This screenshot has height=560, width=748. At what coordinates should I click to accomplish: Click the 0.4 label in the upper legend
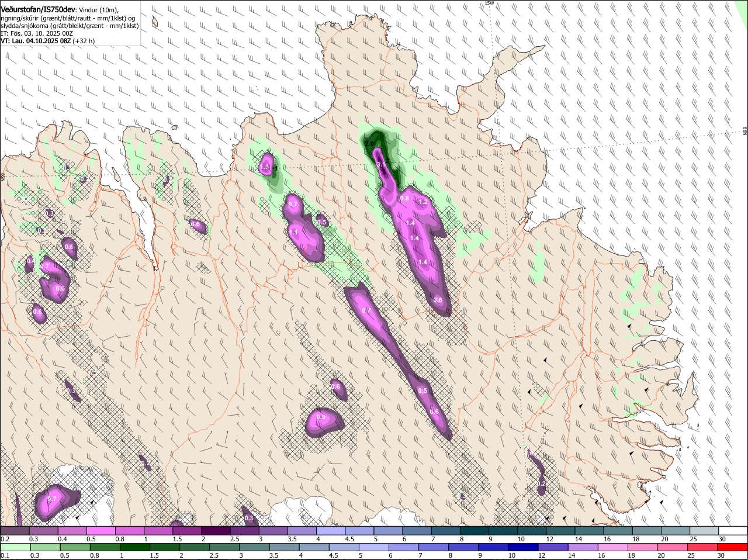click(x=63, y=539)
